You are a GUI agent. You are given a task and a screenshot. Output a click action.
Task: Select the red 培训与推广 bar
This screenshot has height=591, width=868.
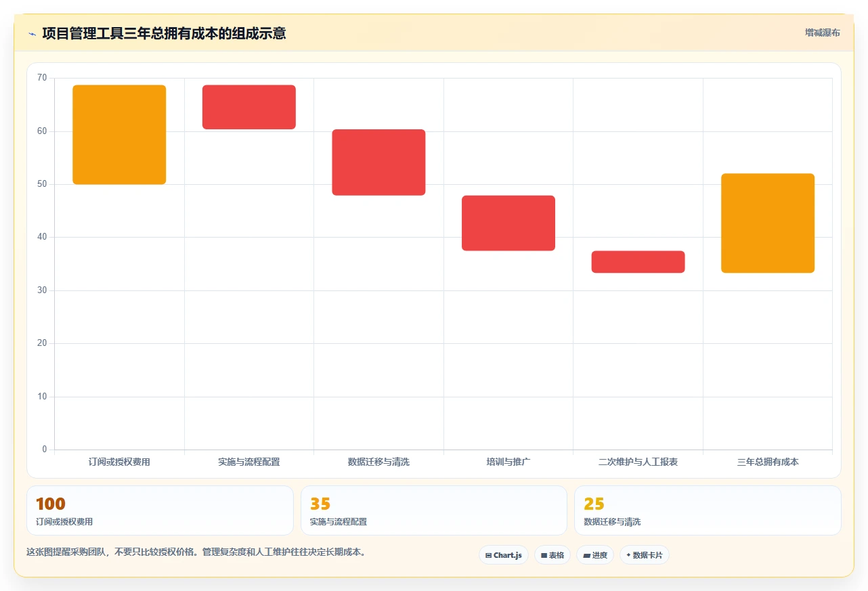[508, 223]
